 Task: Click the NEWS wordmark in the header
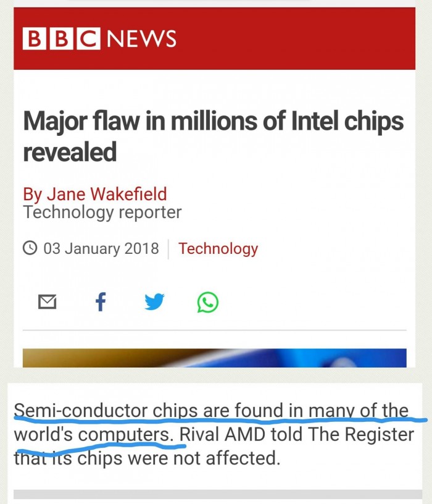141,39
